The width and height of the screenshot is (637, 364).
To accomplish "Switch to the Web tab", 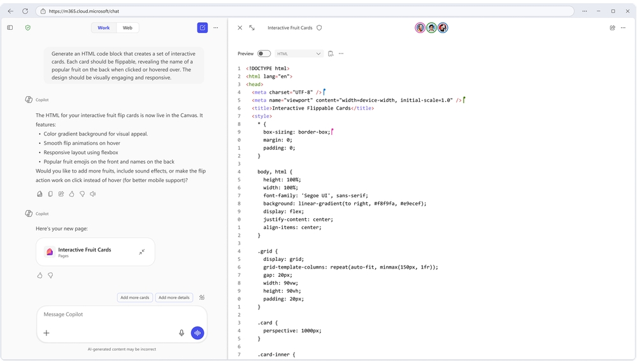I will click(127, 27).
